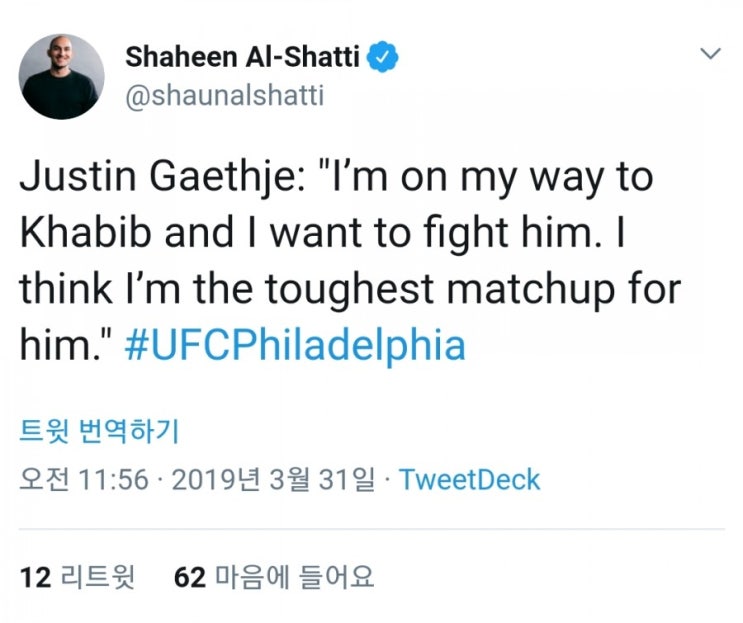Click the tweet timestamp 오전 11:56
This screenshot has height=623, width=743.
click(84, 479)
